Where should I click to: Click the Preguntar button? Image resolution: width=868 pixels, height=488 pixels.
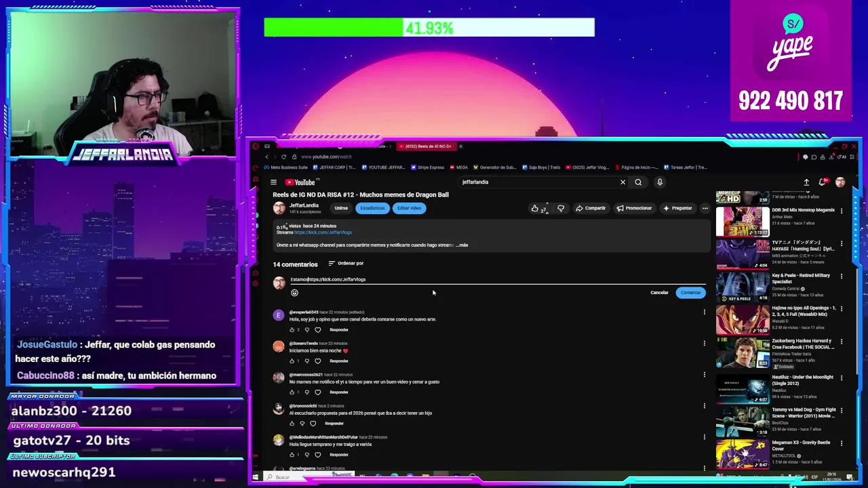(x=678, y=209)
